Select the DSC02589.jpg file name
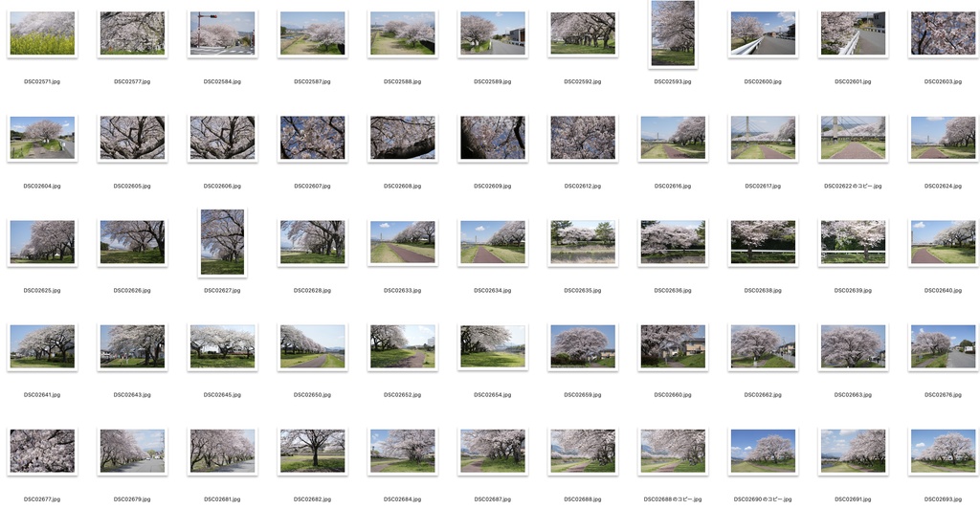The width and height of the screenshot is (980, 510). click(x=493, y=82)
